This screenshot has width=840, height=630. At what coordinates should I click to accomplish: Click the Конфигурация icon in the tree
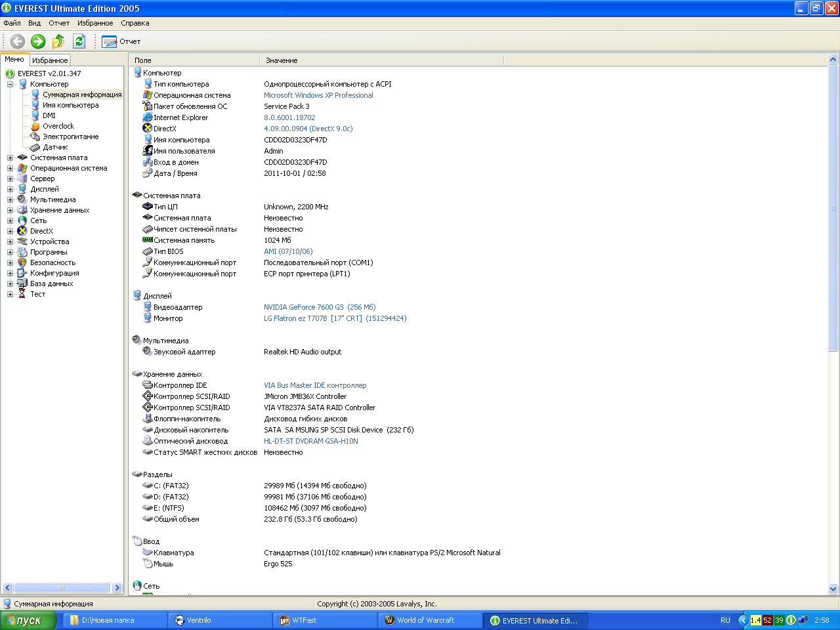click(x=22, y=273)
